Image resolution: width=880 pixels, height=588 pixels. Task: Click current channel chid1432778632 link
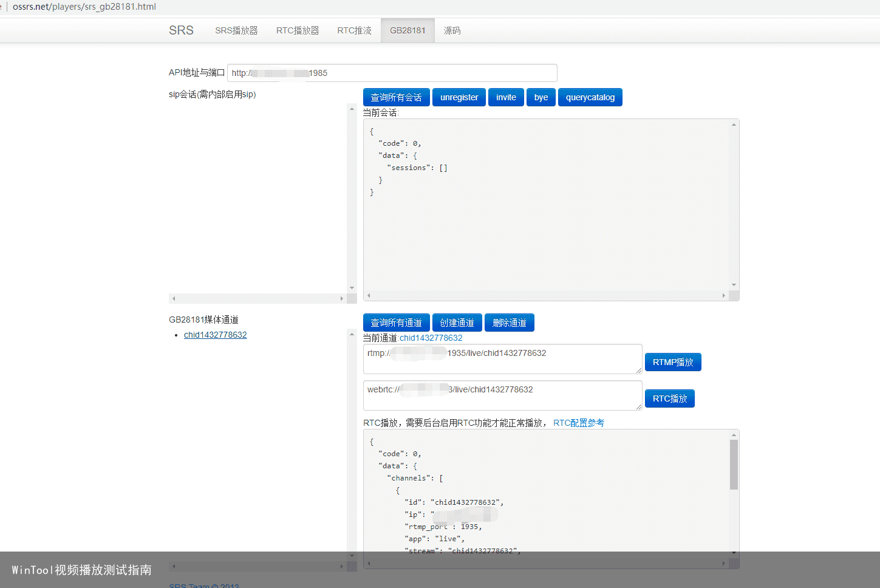(x=431, y=338)
